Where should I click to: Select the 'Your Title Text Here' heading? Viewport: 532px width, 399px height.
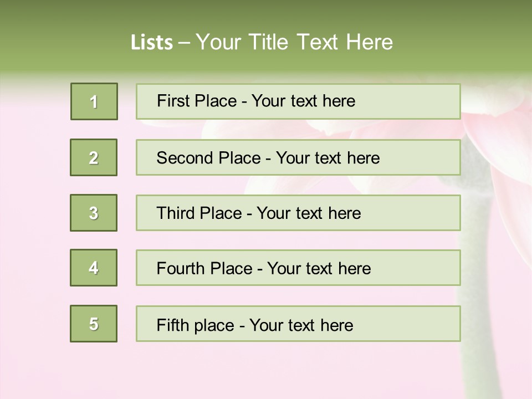click(x=294, y=42)
